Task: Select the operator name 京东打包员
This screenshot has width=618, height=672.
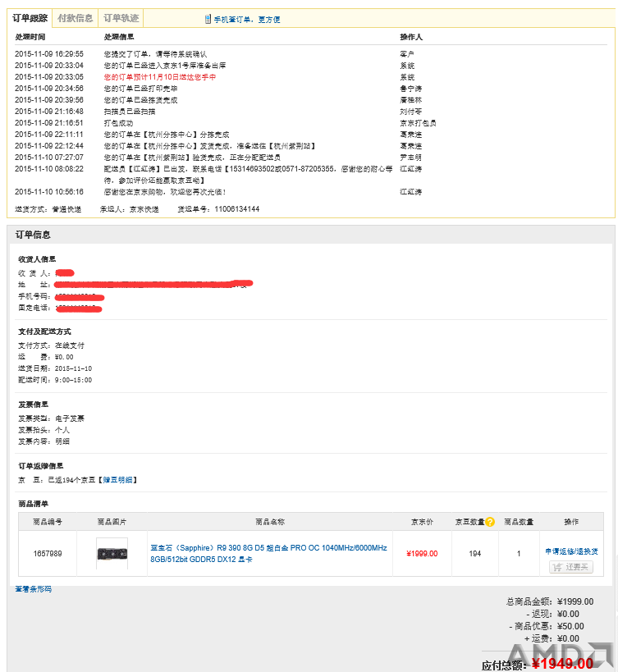Action: click(x=418, y=123)
